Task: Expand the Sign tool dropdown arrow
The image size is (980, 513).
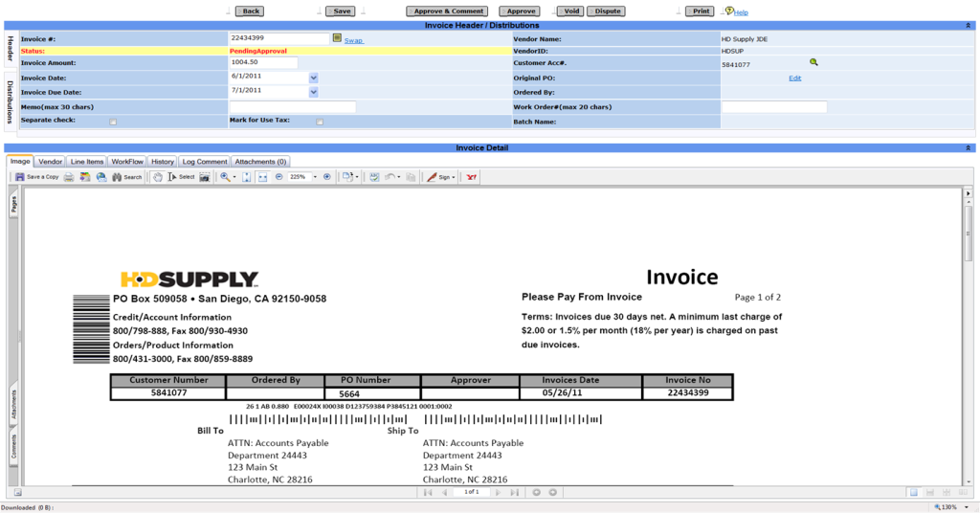Action: (x=453, y=177)
